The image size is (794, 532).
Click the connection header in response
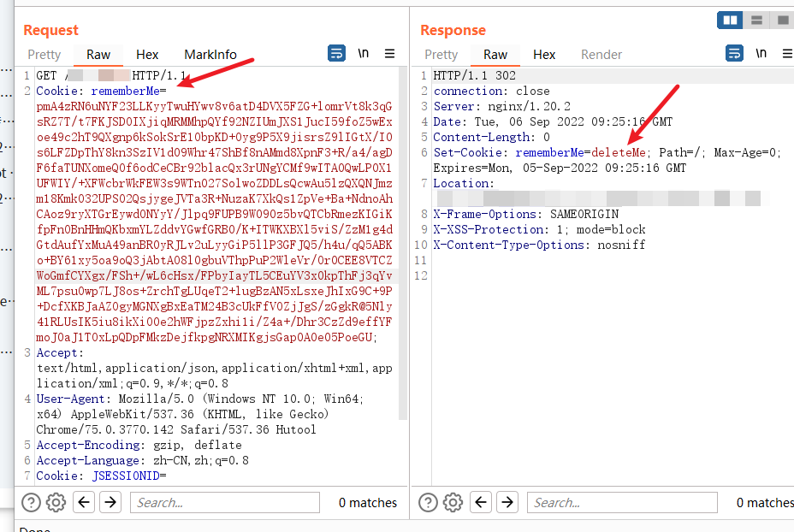click(x=491, y=92)
